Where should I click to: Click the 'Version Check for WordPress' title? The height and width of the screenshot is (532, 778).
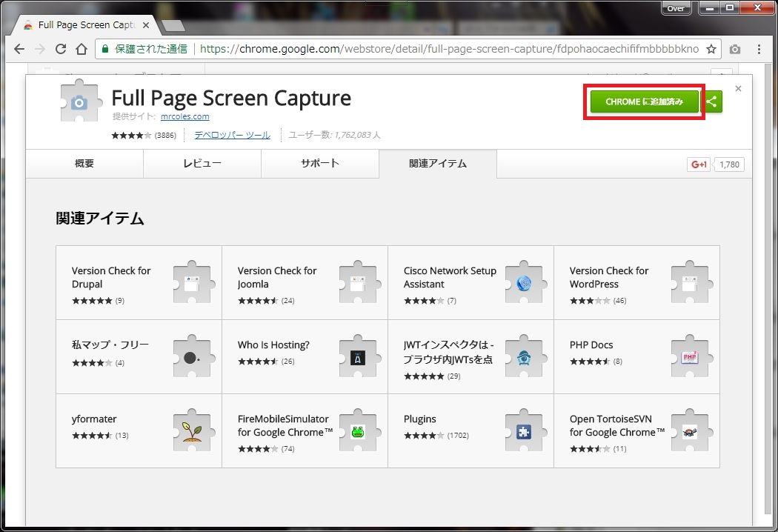coord(609,277)
